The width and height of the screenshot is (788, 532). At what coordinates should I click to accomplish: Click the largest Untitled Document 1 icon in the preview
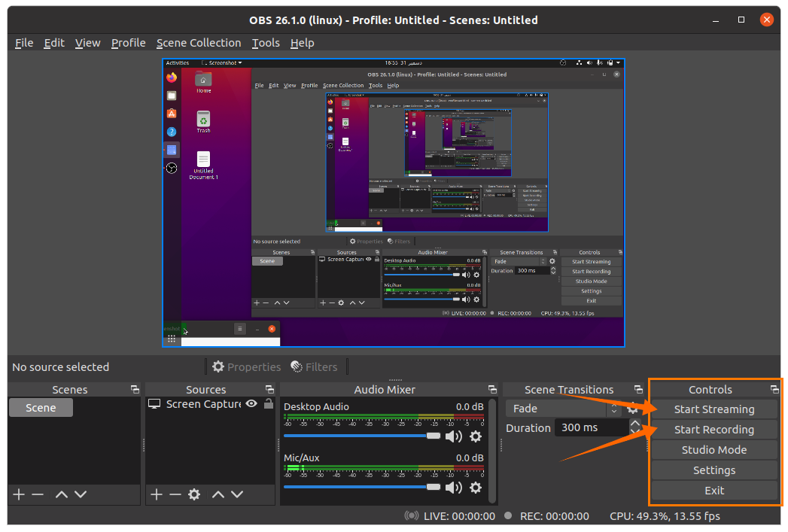click(x=203, y=159)
